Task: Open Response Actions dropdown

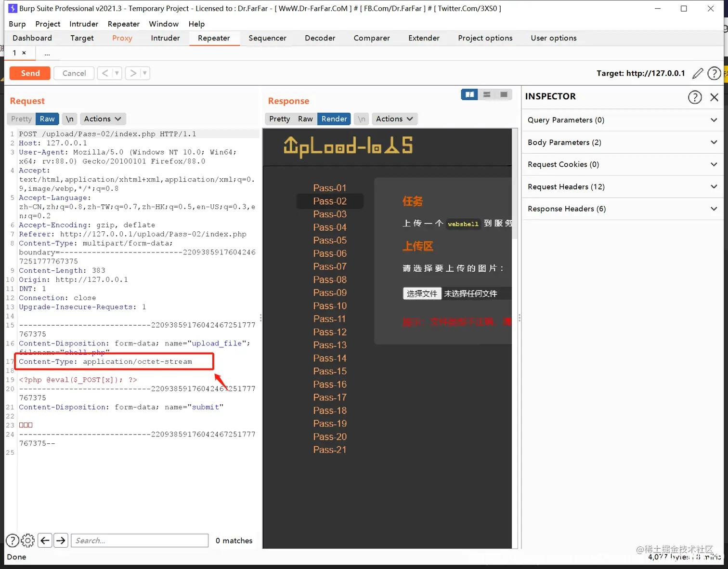Action: pyautogui.click(x=394, y=119)
